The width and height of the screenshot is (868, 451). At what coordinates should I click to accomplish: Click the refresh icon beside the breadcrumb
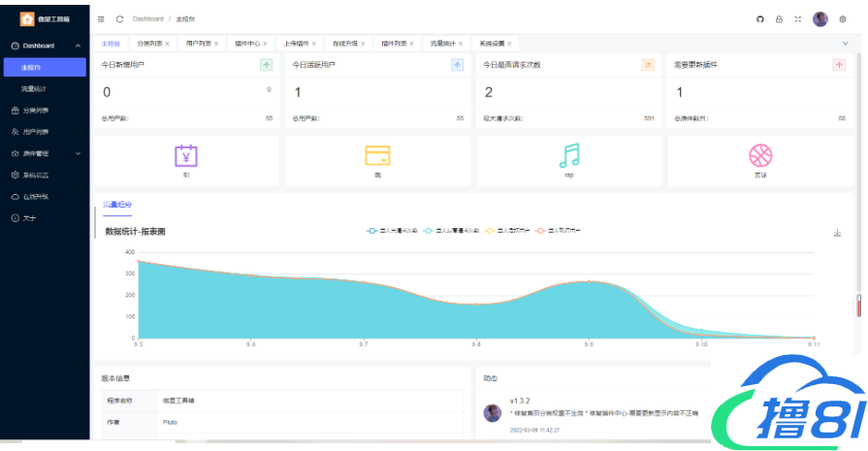[x=119, y=18]
